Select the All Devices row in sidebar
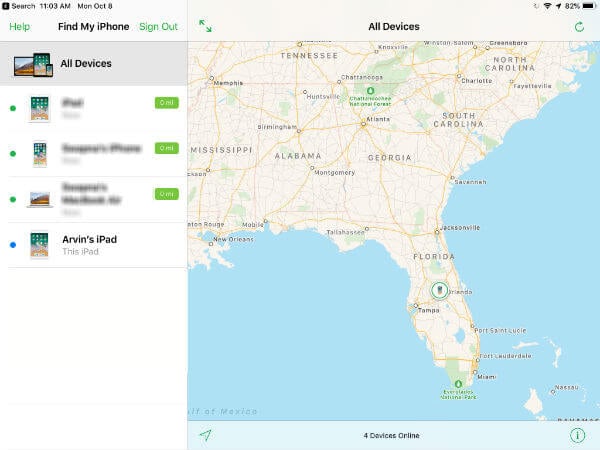 click(94, 64)
